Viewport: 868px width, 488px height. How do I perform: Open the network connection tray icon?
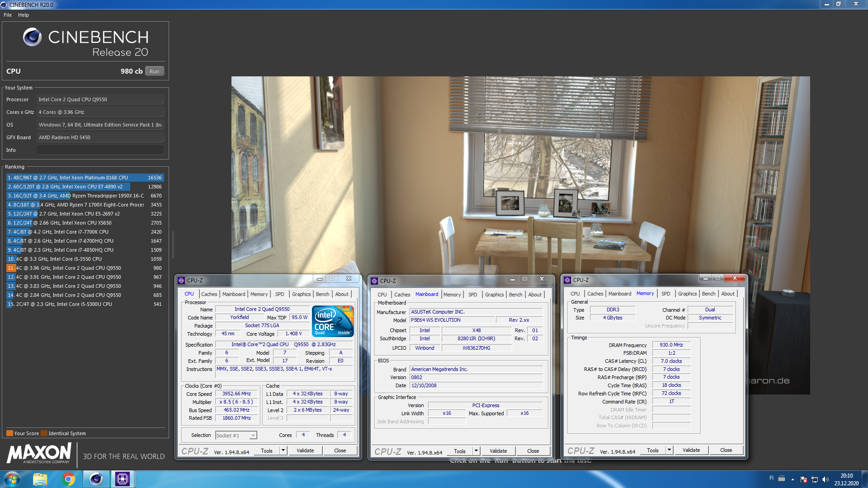pos(815,479)
